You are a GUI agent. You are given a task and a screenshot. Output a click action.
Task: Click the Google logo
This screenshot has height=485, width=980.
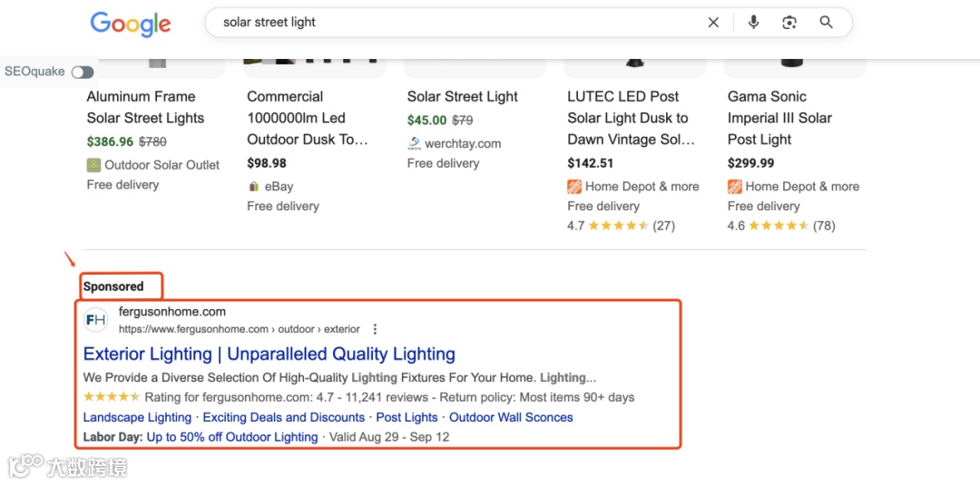[x=131, y=24]
